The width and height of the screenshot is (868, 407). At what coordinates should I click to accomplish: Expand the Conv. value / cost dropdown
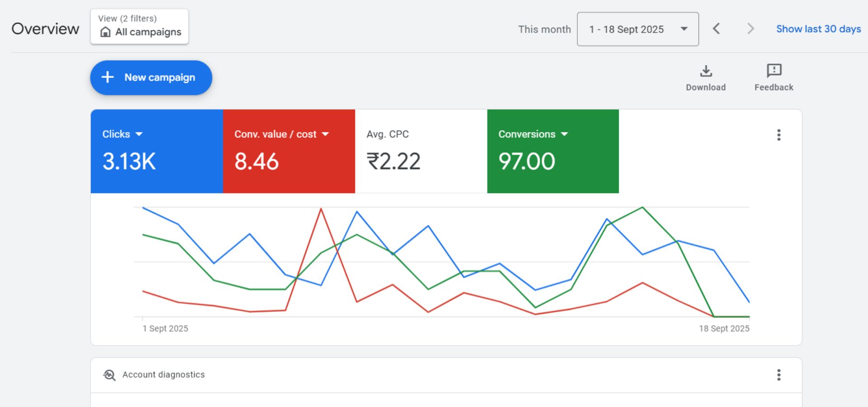[x=325, y=134]
